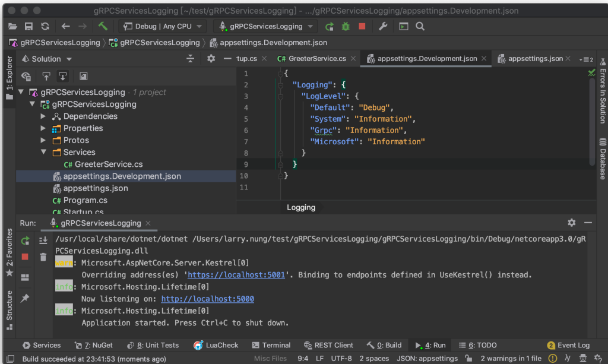Collapse the Services folder
This screenshot has width=608, height=364.
[43, 152]
